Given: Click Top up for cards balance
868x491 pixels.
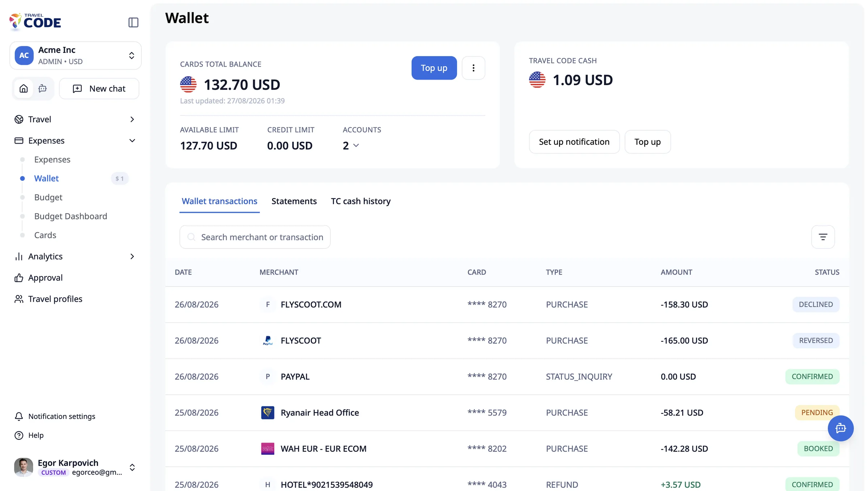Looking at the screenshot, I should tap(434, 68).
